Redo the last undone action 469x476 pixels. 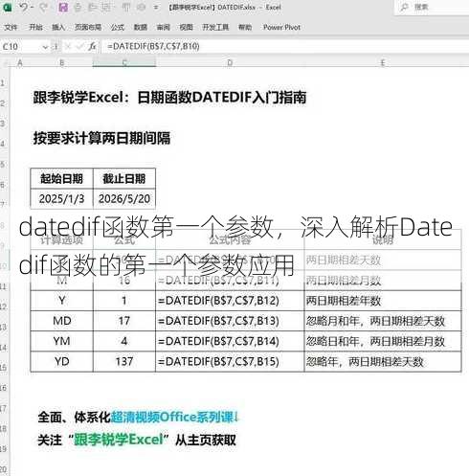pos(43,7)
